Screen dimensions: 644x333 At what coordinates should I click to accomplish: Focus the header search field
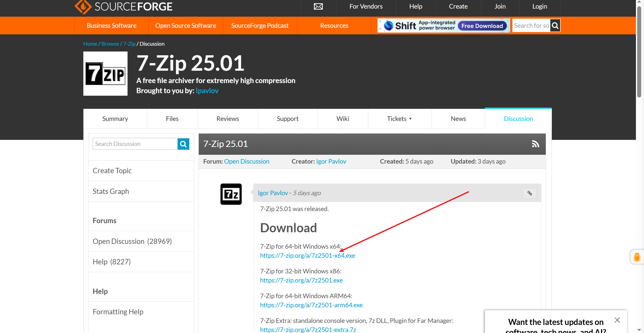pyautogui.click(x=532, y=25)
